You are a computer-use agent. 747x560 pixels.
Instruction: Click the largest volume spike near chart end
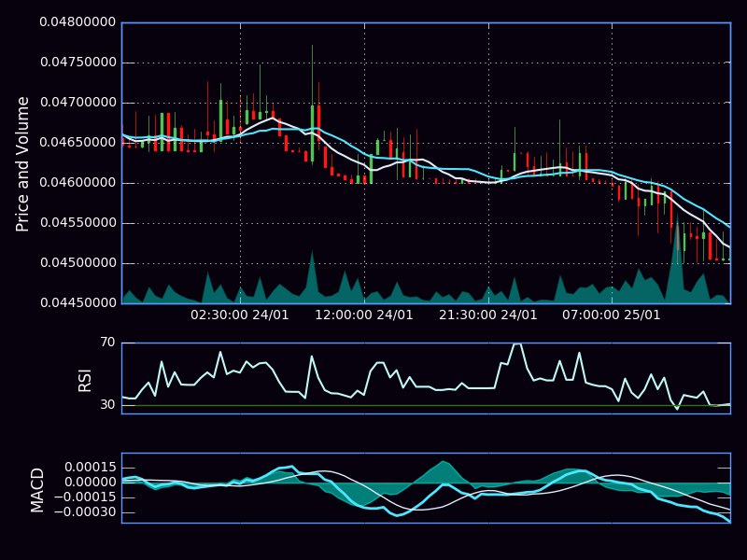click(x=676, y=258)
